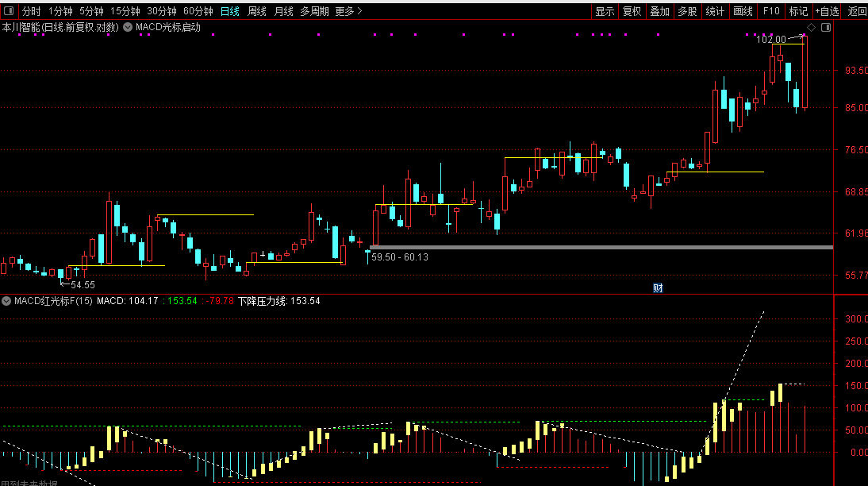868x486 pixels.
Task: Click the gray 59.50 - 60.13 support band
Action: coord(601,247)
